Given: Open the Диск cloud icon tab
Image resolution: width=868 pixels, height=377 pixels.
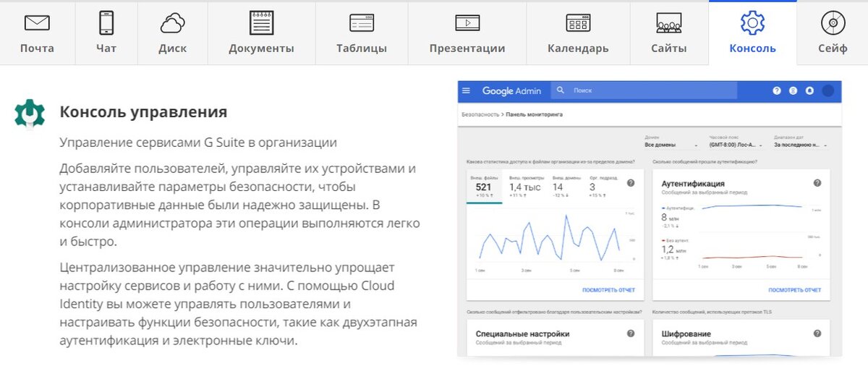Looking at the screenshot, I should coord(173,33).
